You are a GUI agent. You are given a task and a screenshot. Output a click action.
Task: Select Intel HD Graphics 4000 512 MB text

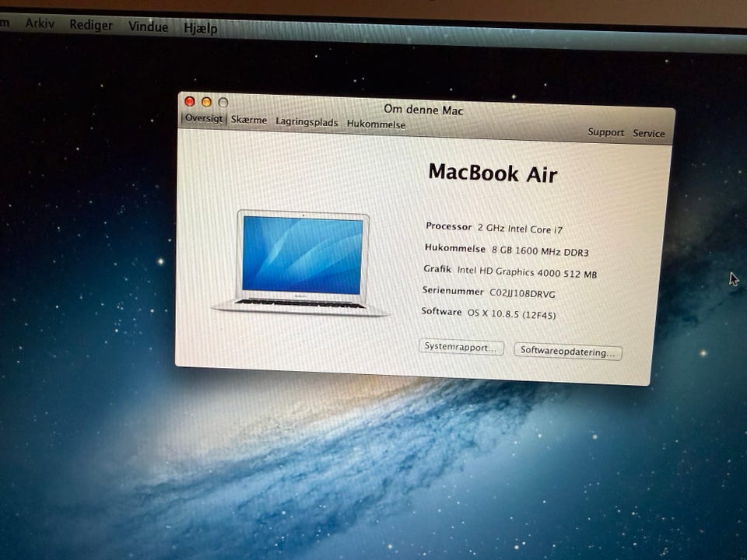click(527, 272)
